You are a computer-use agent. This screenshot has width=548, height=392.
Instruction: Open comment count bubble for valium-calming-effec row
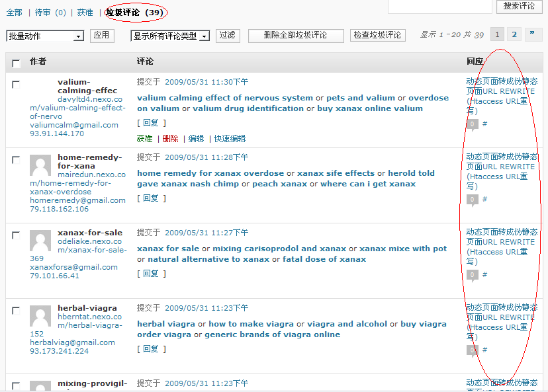point(472,125)
